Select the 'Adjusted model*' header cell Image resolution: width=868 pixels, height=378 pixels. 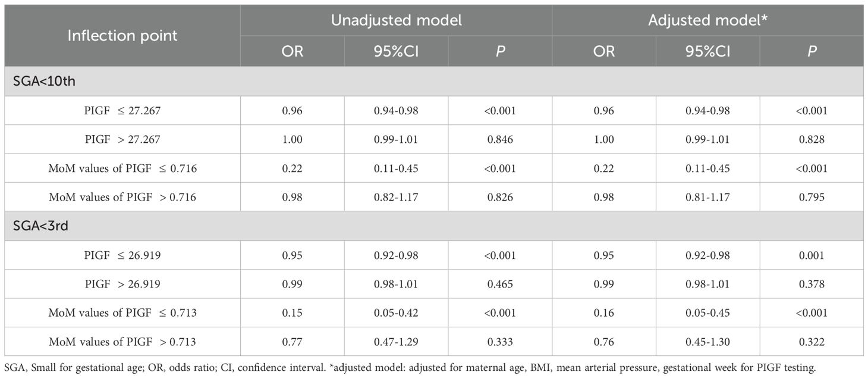707,20
